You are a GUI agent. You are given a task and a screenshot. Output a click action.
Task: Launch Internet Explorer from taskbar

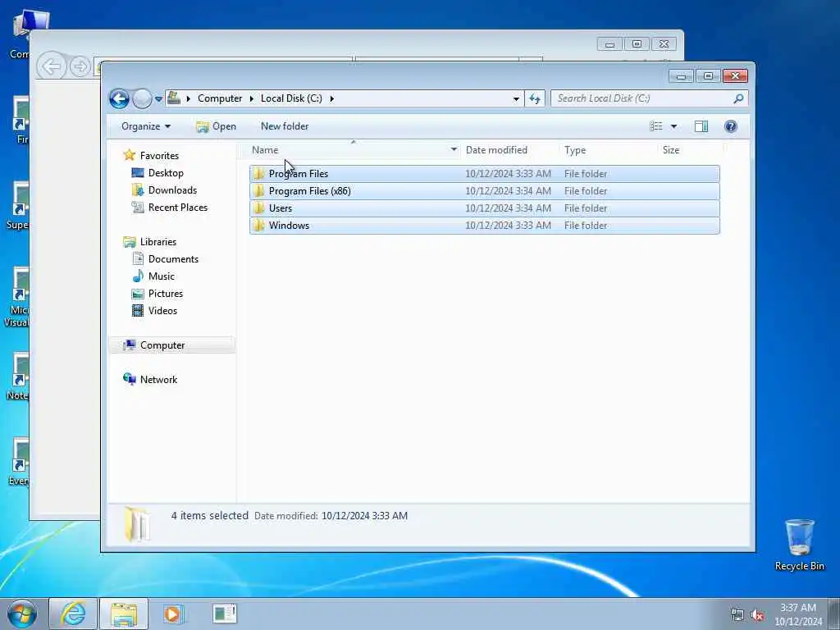tap(73, 614)
